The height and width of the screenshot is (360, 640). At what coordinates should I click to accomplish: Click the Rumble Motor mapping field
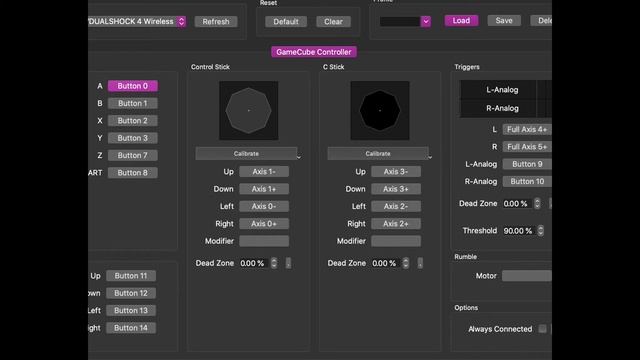[x=527, y=276]
